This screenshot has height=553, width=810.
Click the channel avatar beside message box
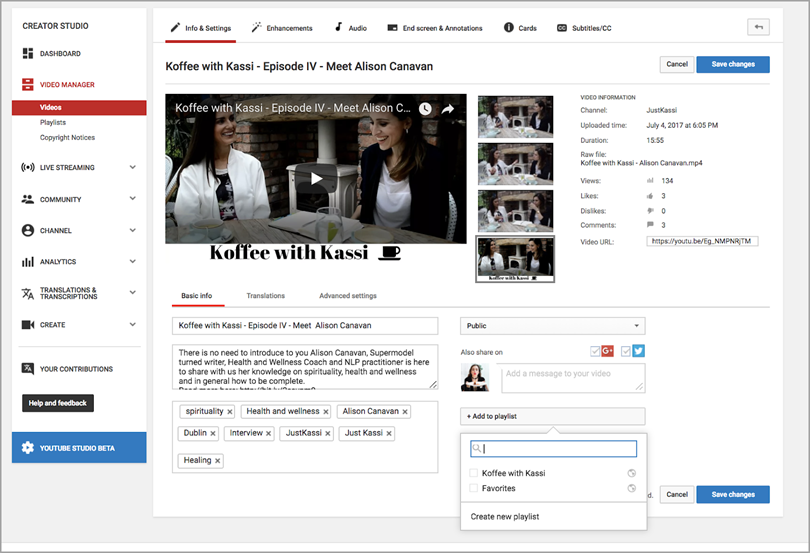[475, 377]
